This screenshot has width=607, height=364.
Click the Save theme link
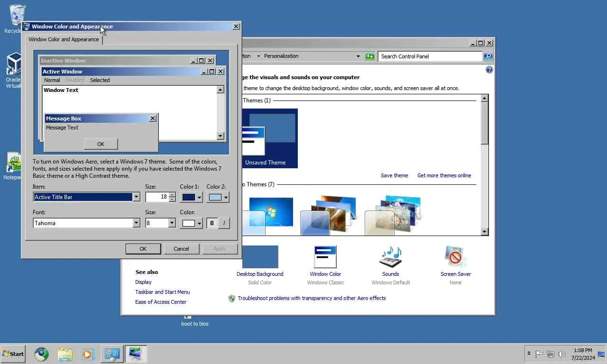(x=394, y=175)
